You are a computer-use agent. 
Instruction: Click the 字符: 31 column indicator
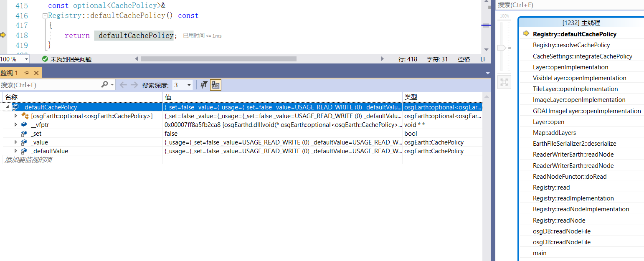coord(437,59)
